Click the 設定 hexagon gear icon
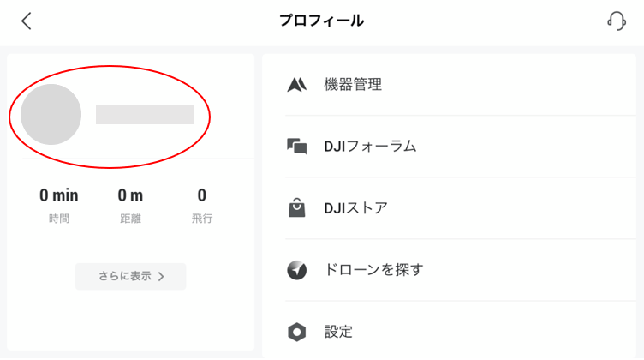The image size is (644, 360). pyautogui.click(x=296, y=332)
